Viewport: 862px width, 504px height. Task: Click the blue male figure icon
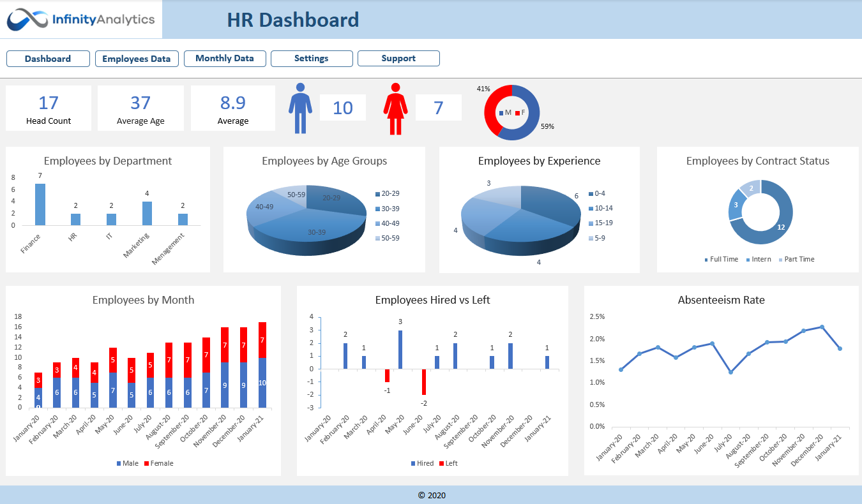coord(301,108)
